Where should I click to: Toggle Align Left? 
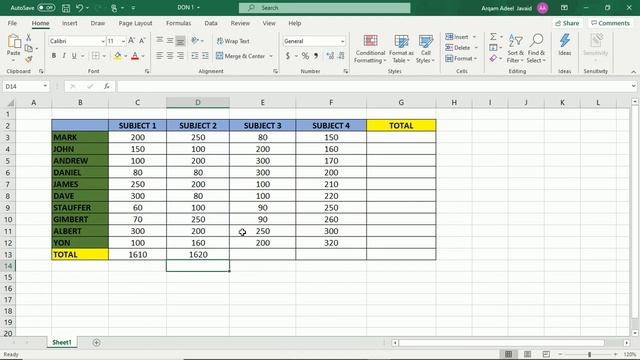coord(159,56)
